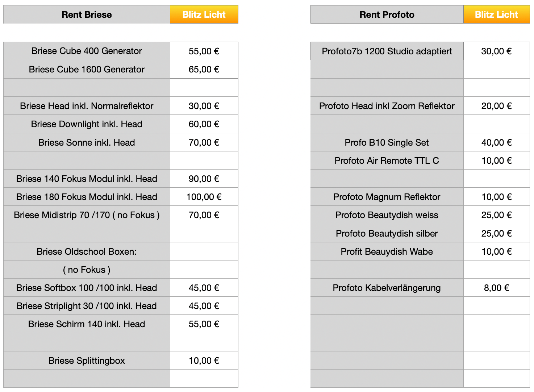Select the Profoto7b 1200 Studio adaptiert cell
Image resolution: width=534 pixels, height=392 pixels.
[x=387, y=51]
